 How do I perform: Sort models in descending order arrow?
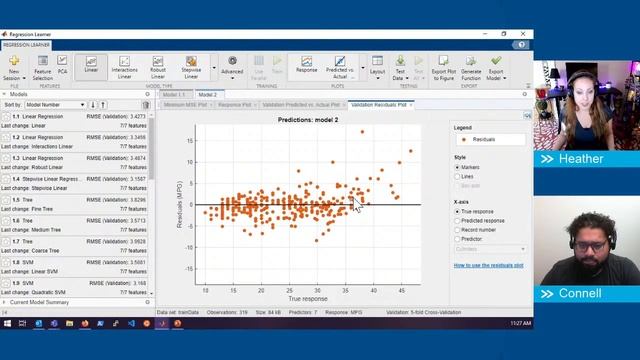coord(93,105)
